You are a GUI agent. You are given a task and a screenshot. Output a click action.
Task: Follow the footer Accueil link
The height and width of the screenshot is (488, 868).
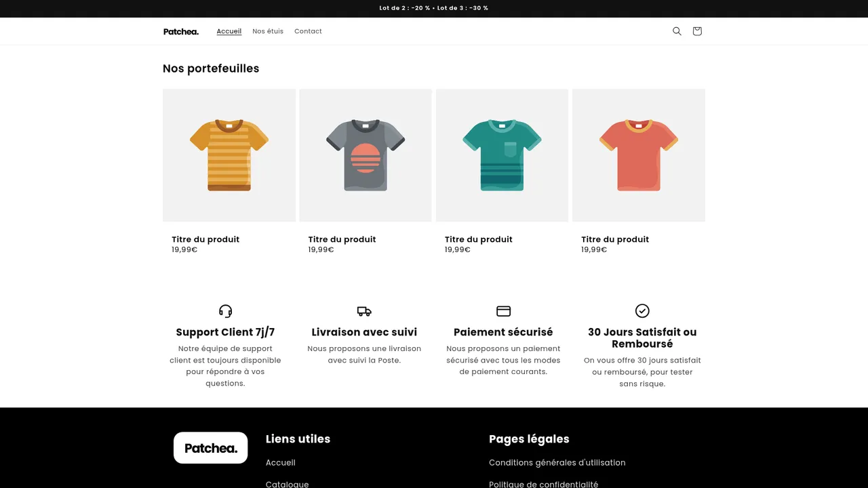pyautogui.click(x=281, y=463)
